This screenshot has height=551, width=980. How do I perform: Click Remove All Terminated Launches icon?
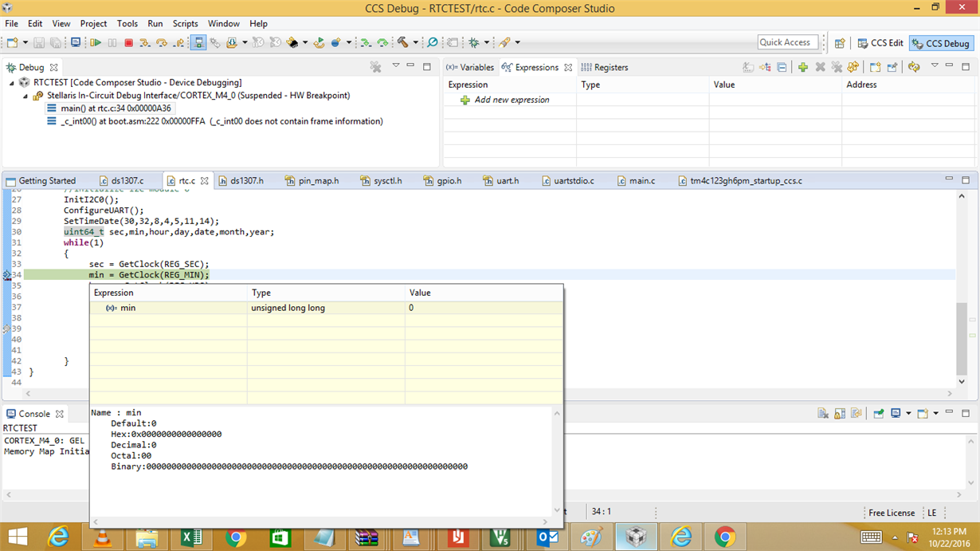coord(375,67)
